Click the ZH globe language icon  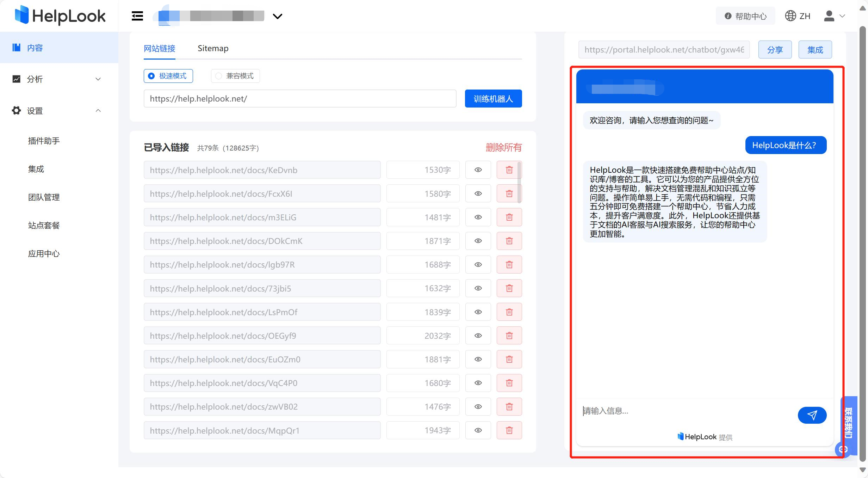790,16
